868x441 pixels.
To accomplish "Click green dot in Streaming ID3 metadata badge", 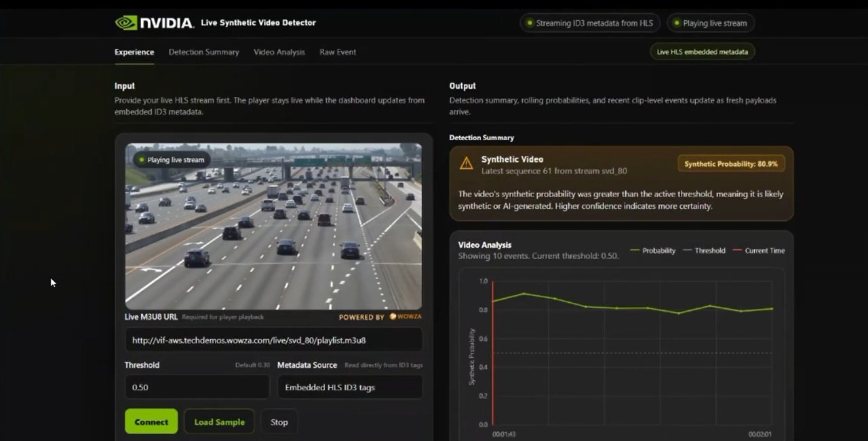I will coord(530,23).
